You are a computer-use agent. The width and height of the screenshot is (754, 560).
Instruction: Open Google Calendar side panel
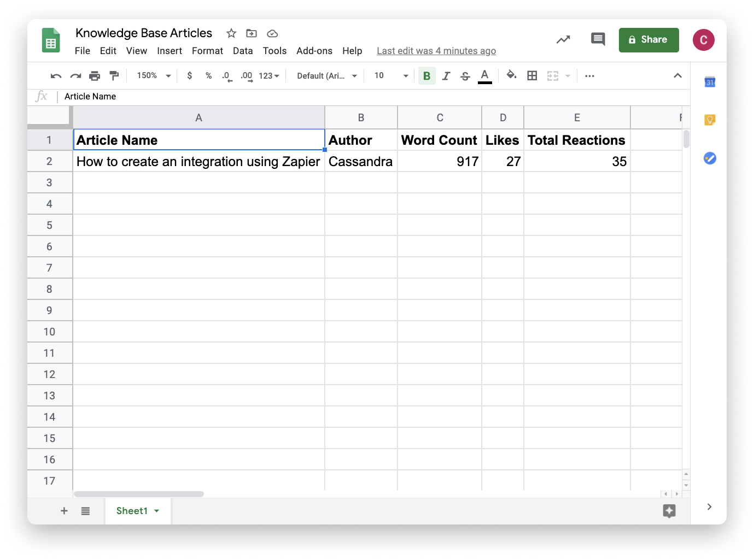[710, 82]
